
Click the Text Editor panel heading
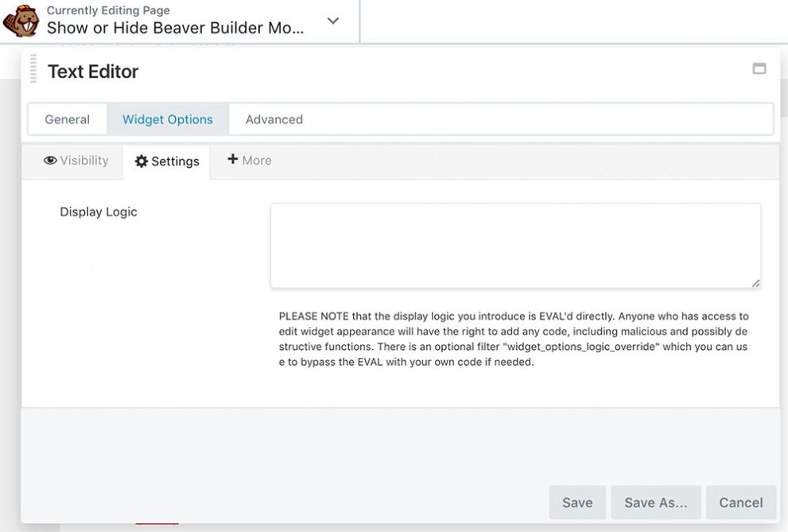(x=93, y=72)
